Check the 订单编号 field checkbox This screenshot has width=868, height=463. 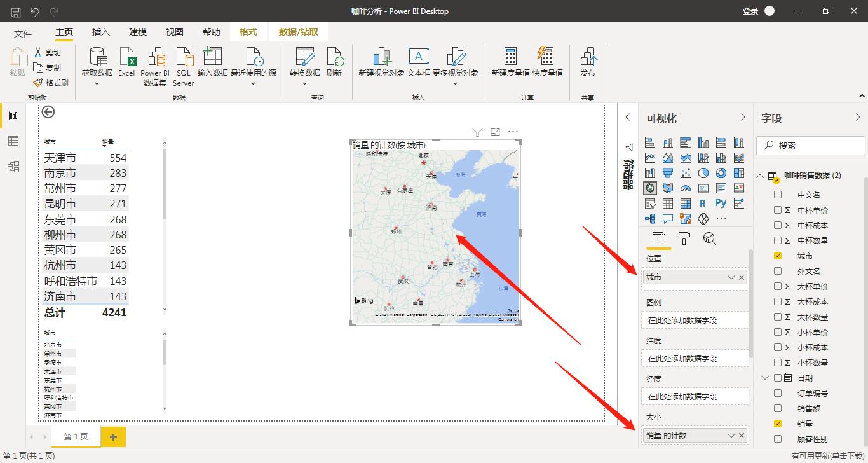[x=778, y=393]
